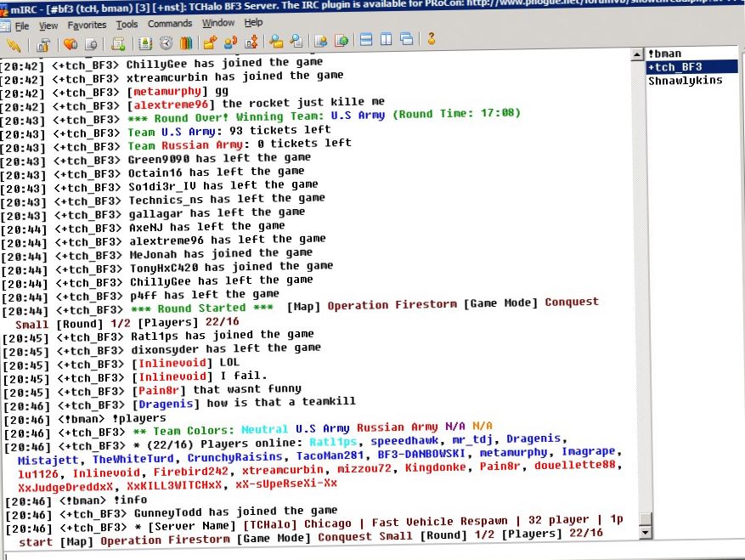This screenshot has width=745, height=560.
Task: Click the chat scrollbar thumb
Action: pos(645,518)
